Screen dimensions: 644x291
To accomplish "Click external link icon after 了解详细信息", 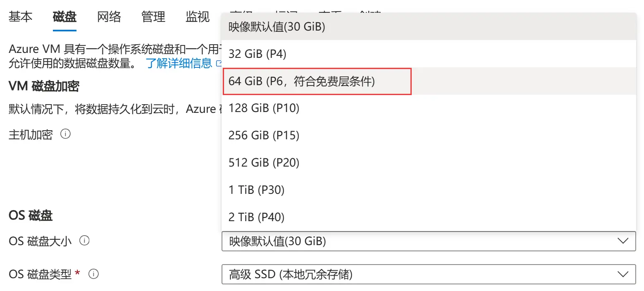I will [219, 64].
